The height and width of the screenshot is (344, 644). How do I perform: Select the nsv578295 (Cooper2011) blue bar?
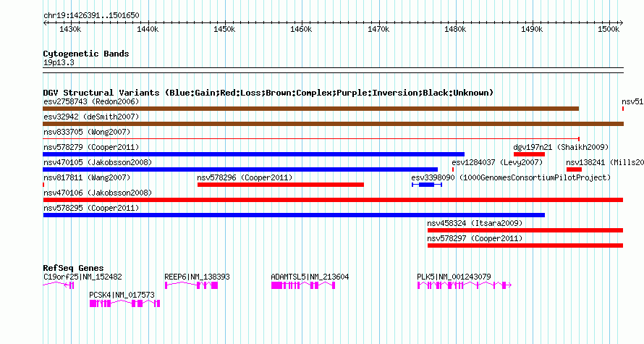294,215
